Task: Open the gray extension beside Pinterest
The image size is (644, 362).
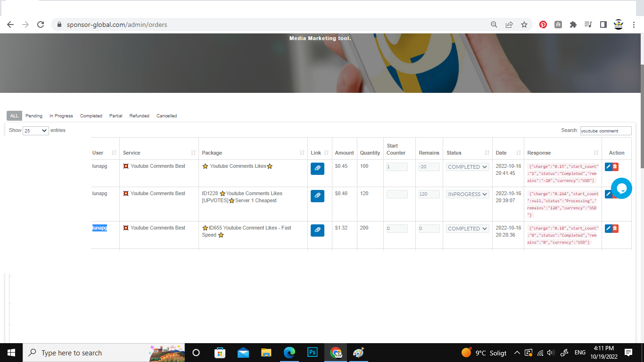Action: (x=558, y=25)
